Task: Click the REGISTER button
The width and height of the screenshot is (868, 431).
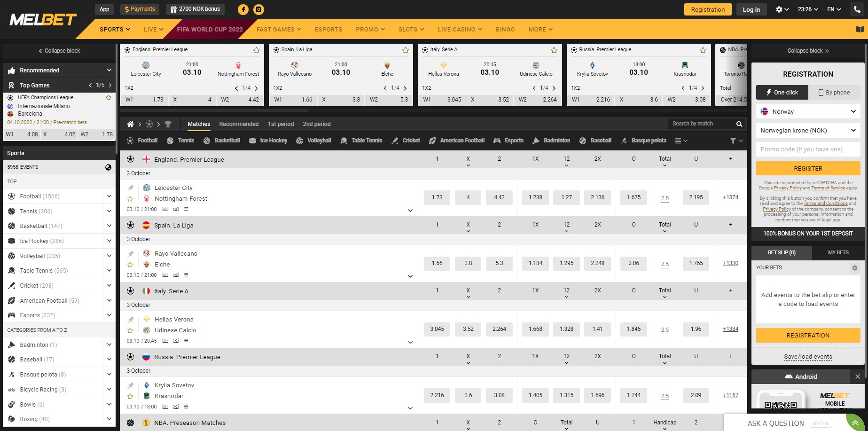Action: [x=808, y=168]
